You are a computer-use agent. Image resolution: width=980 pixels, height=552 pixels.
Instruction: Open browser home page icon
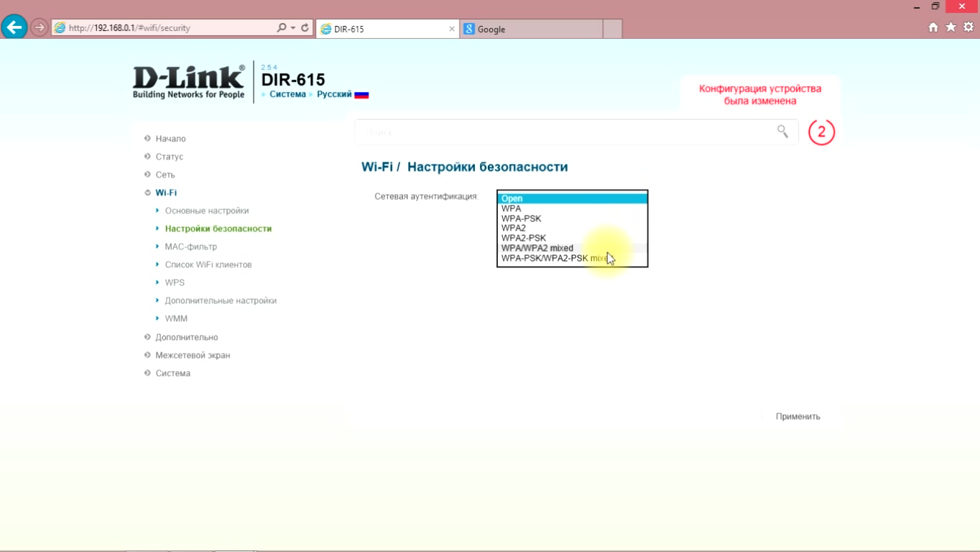[x=933, y=27]
